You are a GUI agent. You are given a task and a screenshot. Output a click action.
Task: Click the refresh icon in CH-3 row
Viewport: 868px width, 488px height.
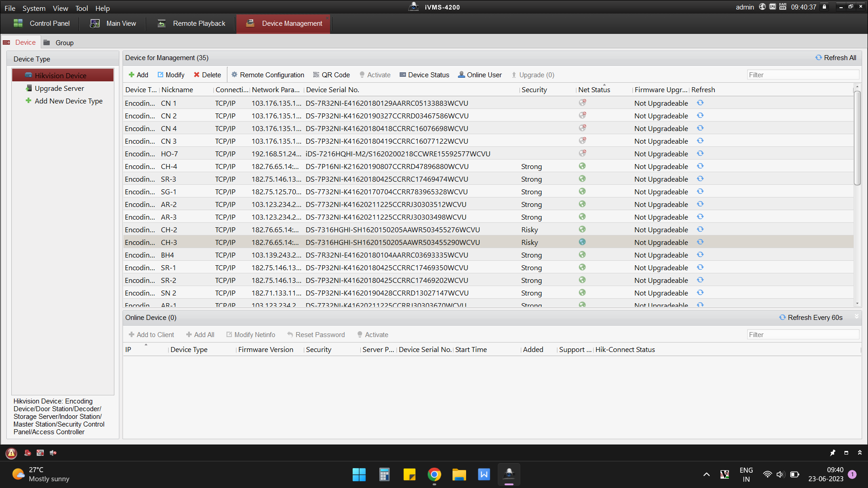click(700, 242)
